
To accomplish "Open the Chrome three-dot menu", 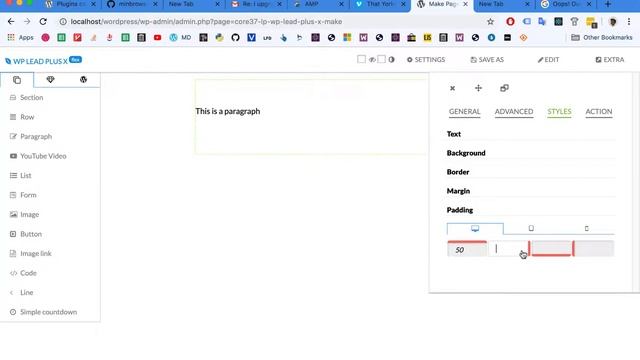I will [629, 22].
